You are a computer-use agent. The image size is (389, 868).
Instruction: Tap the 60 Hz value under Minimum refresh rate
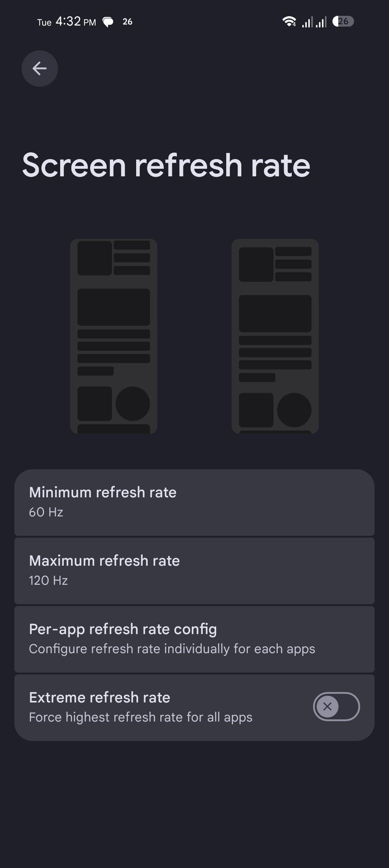[46, 512]
